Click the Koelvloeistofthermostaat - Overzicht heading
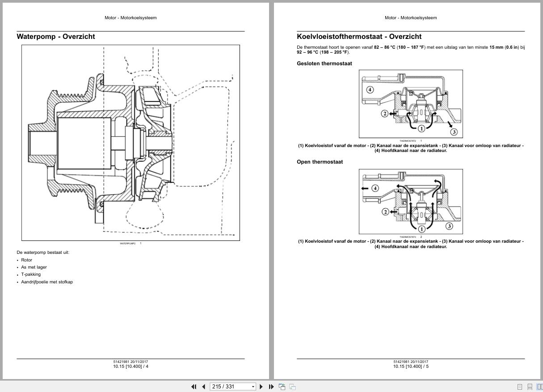Screen dimensions: 543x392 359,37
